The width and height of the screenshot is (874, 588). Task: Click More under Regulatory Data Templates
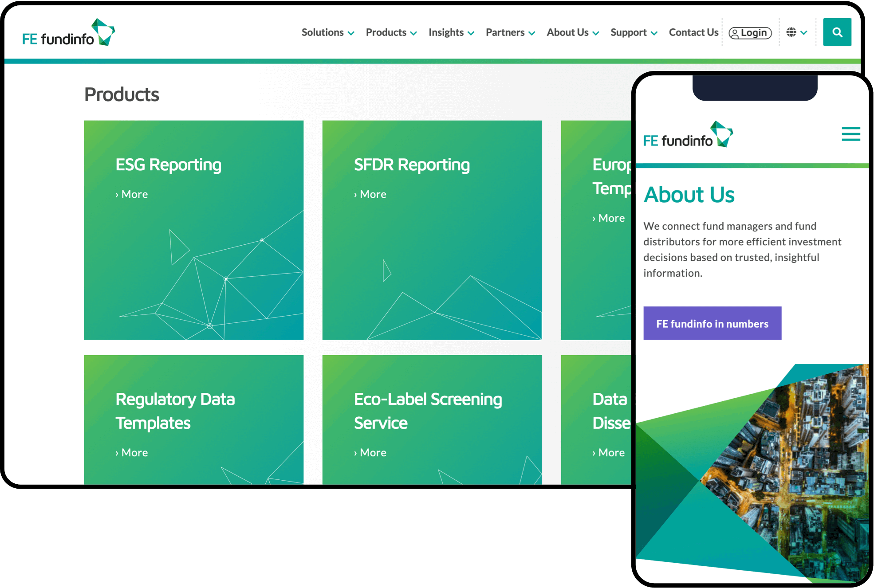tap(134, 452)
